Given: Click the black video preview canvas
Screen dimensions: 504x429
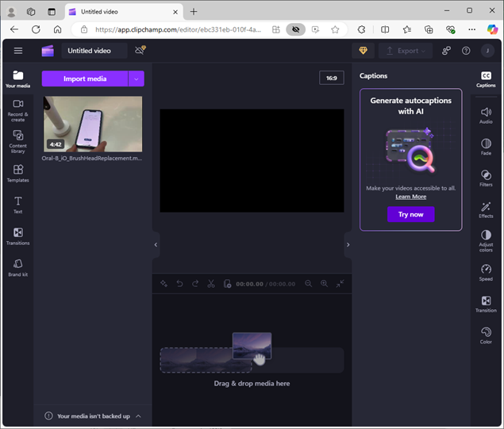Looking at the screenshot, I should 252,160.
